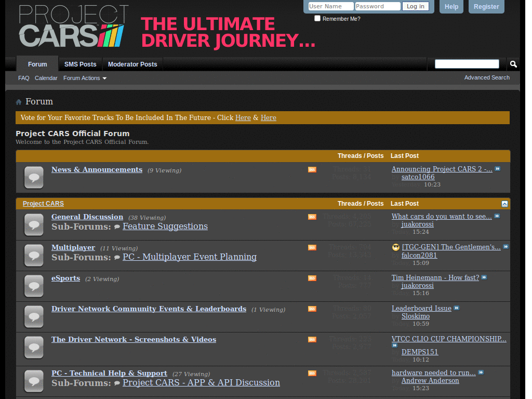Image resolution: width=532 pixels, height=399 pixels.
Task: Open RSS feed for eSports forum
Action: pyautogui.click(x=312, y=278)
